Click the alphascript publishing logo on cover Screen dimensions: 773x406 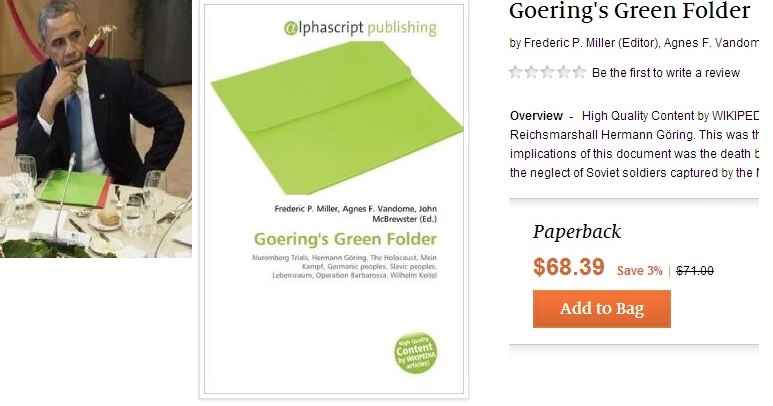pyautogui.click(x=360, y=28)
